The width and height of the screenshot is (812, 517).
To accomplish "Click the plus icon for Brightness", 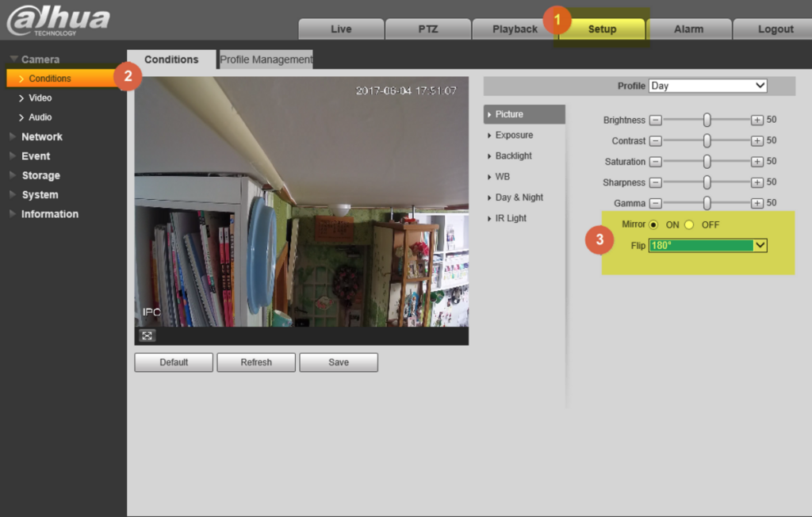I will coord(757,121).
